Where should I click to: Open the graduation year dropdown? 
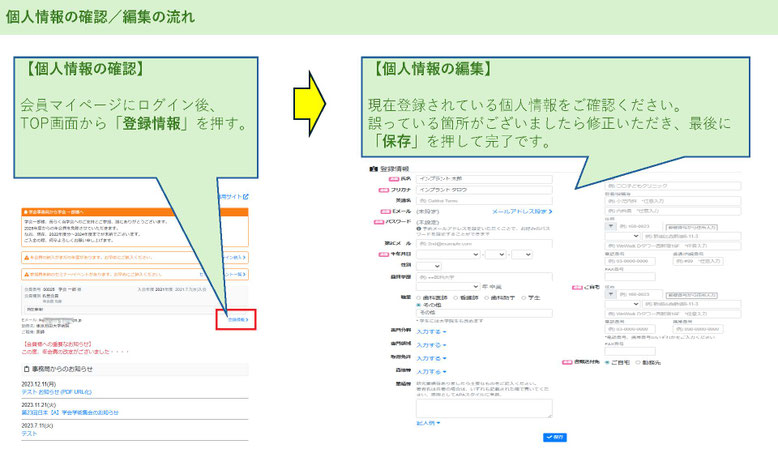point(448,287)
